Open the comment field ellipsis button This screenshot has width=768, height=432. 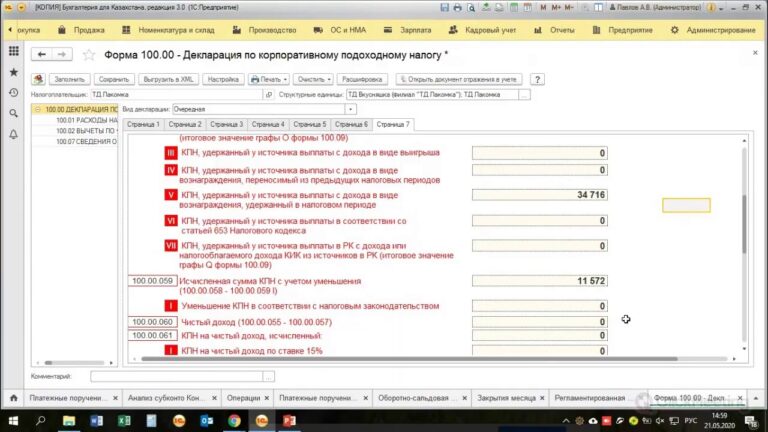tap(268, 376)
